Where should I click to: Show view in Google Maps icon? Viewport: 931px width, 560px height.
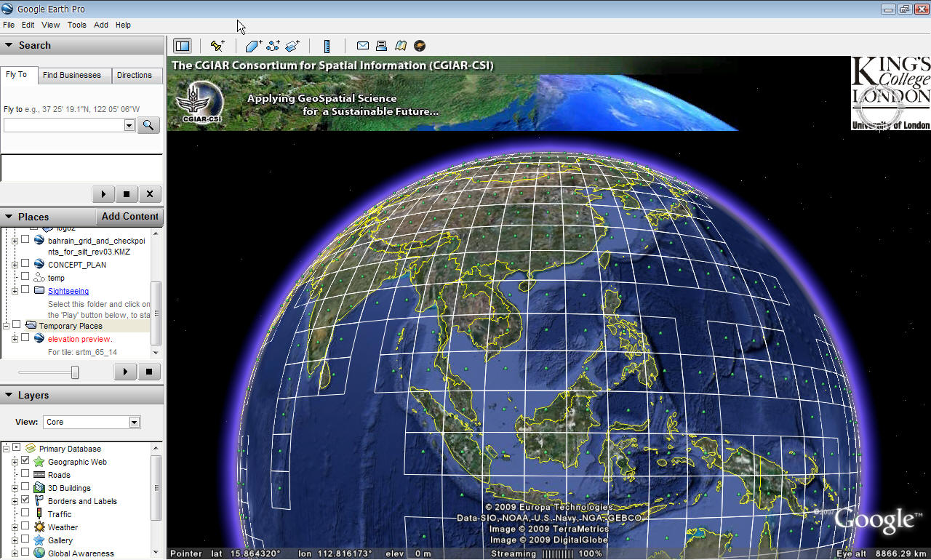click(x=401, y=46)
